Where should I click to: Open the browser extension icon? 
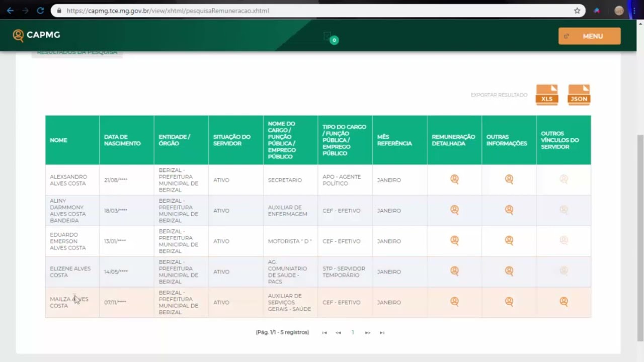[x=597, y=11]
